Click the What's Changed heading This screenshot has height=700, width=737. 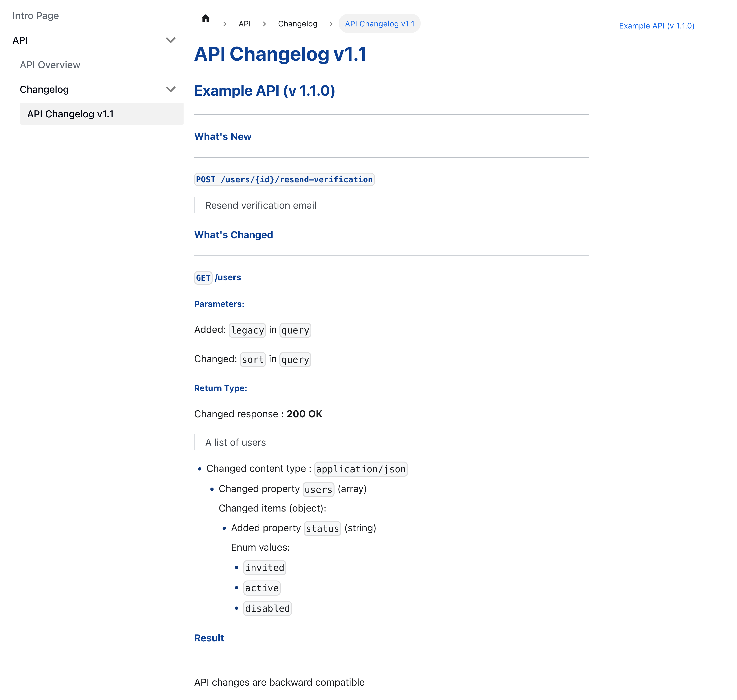233,235
